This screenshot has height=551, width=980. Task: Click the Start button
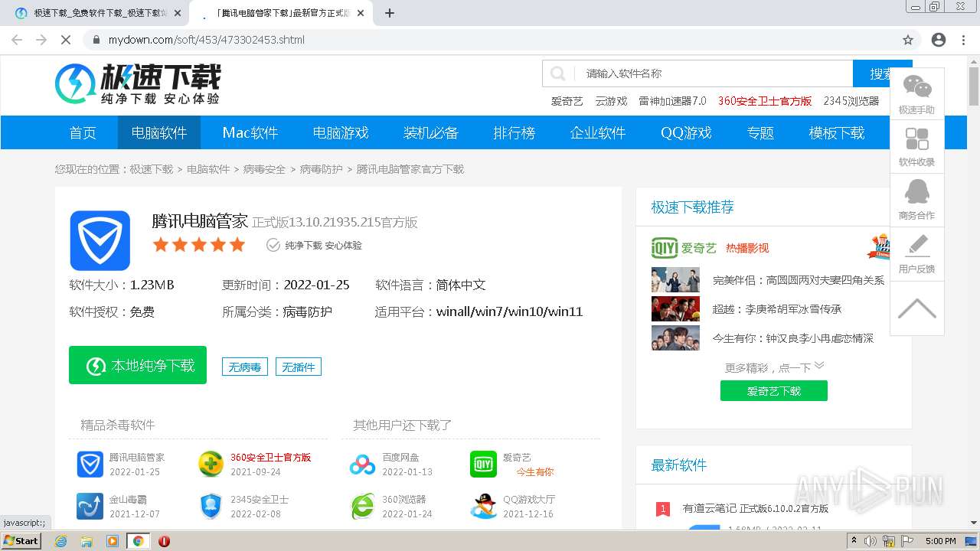(x=21, y=541)
